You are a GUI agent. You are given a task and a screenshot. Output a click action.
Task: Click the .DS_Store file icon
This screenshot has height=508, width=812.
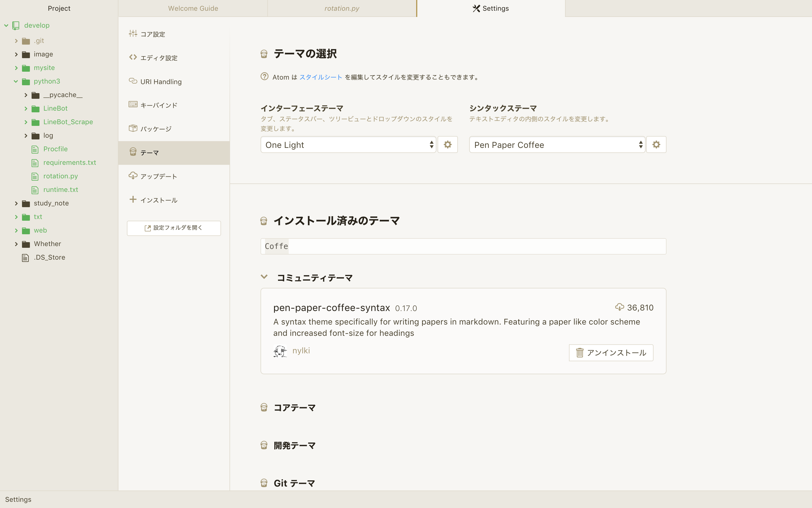[x=25, y=258]
